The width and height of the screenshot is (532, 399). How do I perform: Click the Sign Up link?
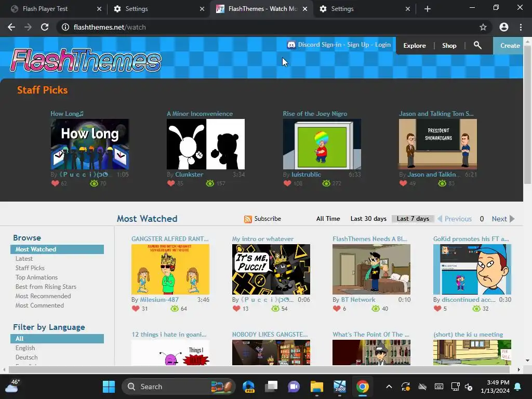(358, 45)
